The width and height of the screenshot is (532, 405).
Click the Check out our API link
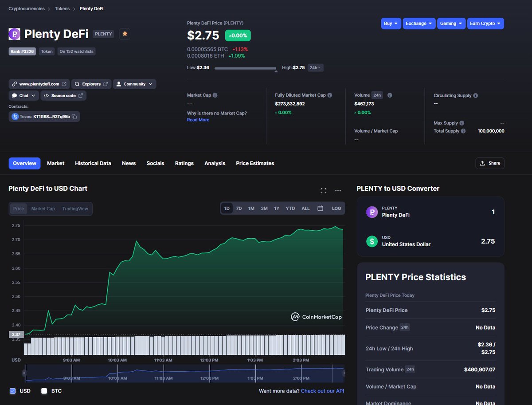322,391
